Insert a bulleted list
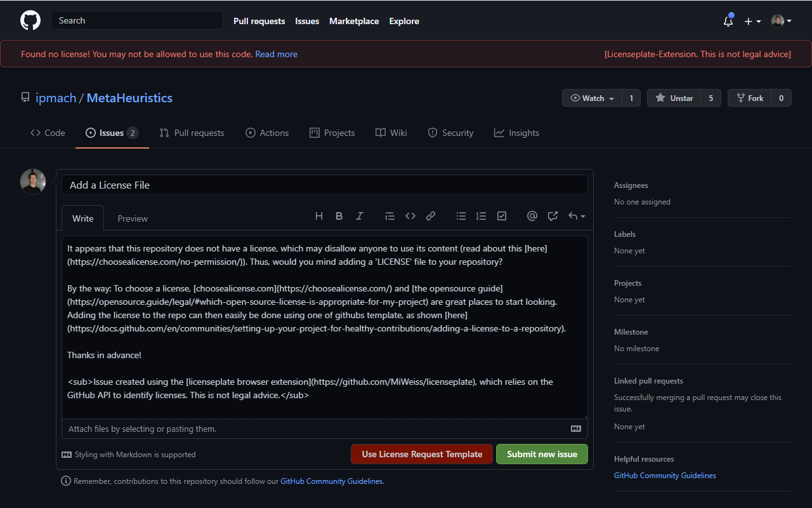812x508 pixels. (461, 216)
